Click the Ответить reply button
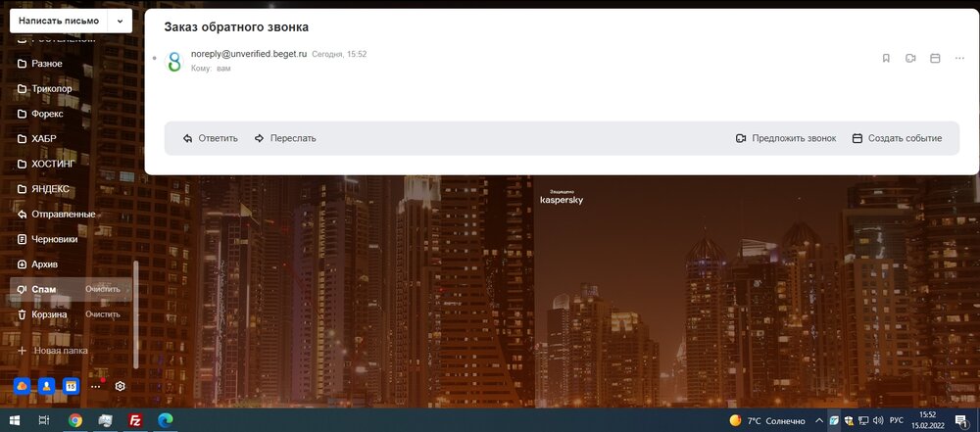 coord(210,138)
